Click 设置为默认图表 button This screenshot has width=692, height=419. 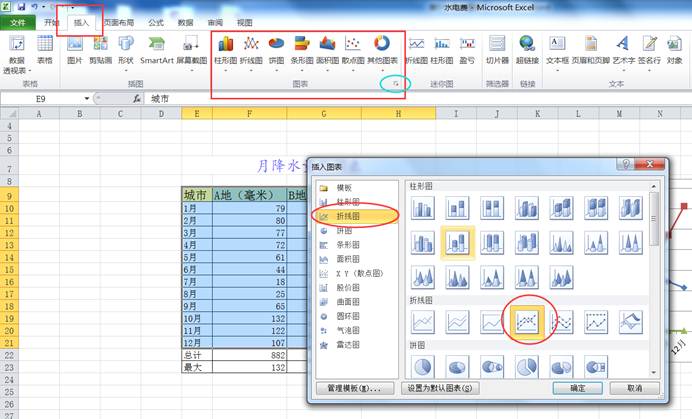(438, 387)
